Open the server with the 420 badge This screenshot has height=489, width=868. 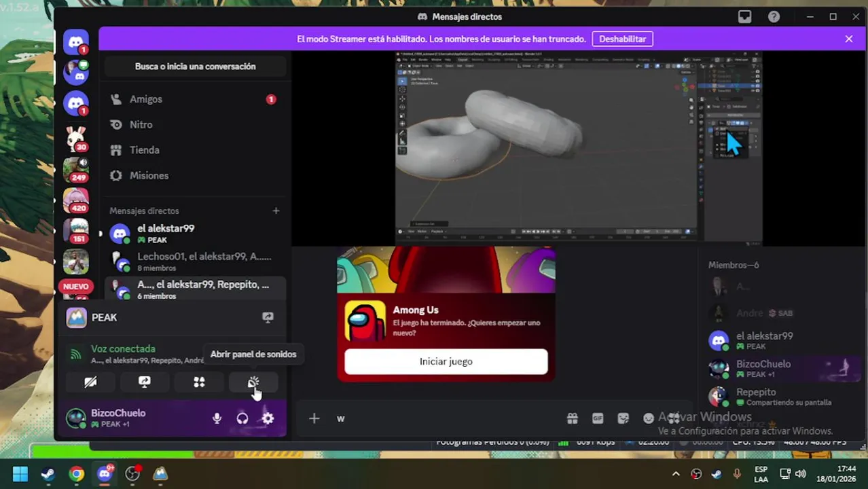coord(76,200)
